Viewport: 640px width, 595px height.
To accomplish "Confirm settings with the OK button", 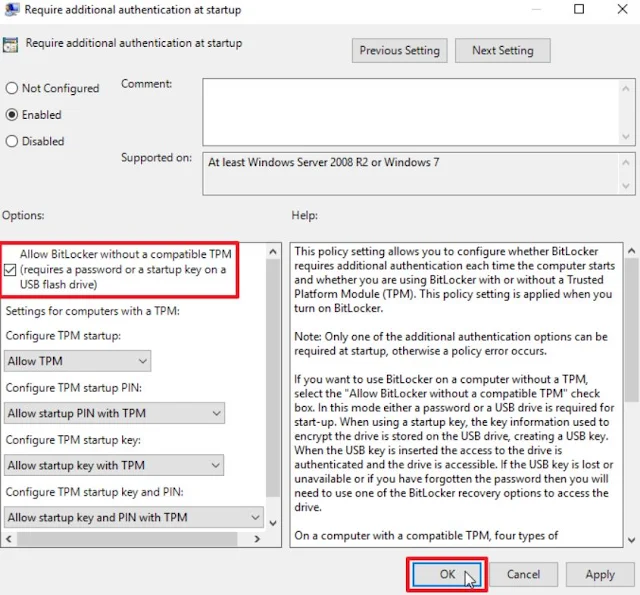I will coord(447,574).
